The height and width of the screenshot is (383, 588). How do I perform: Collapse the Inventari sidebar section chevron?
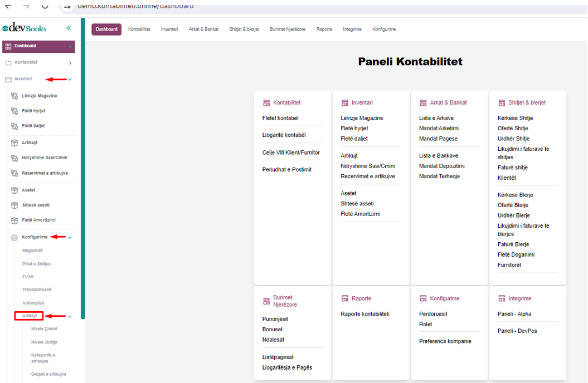coord(70,80)
